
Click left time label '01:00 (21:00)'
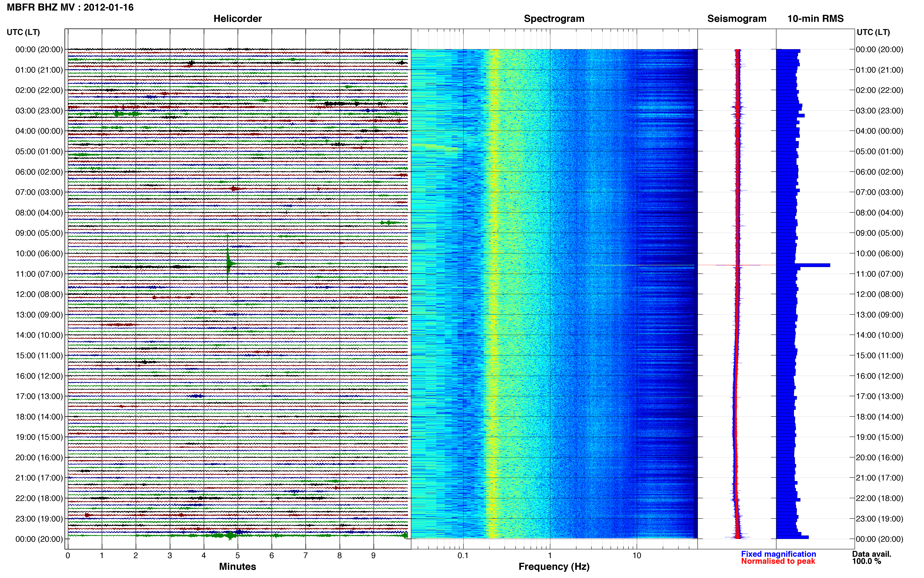39,70
